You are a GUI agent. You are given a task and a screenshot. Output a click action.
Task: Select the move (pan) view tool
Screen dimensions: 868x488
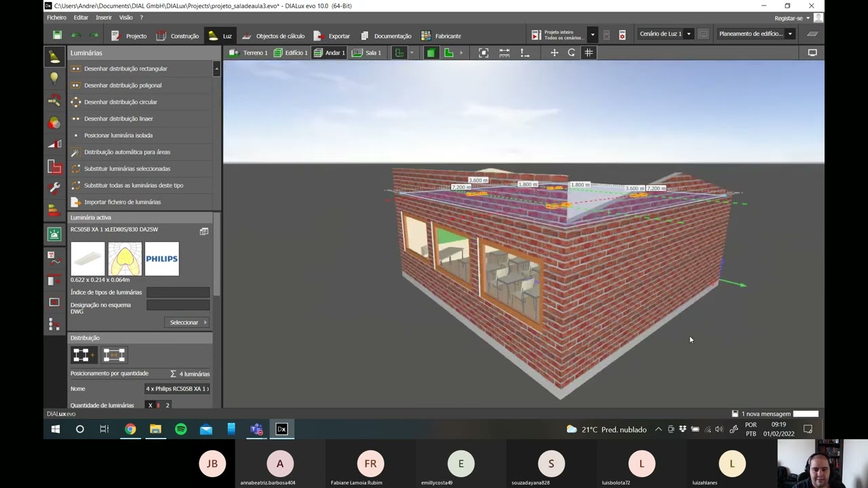click(554, 53)
